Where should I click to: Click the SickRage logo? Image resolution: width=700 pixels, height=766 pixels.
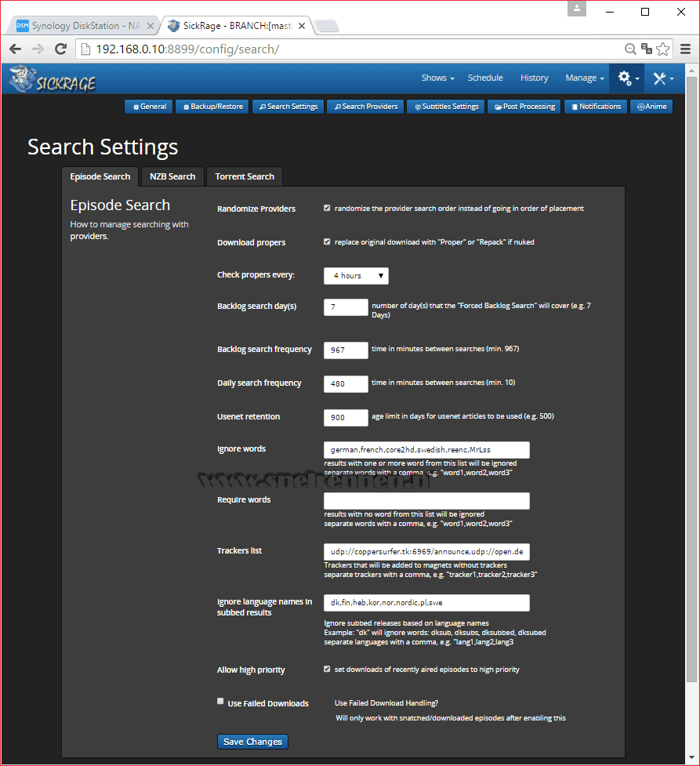coord(53,78)
